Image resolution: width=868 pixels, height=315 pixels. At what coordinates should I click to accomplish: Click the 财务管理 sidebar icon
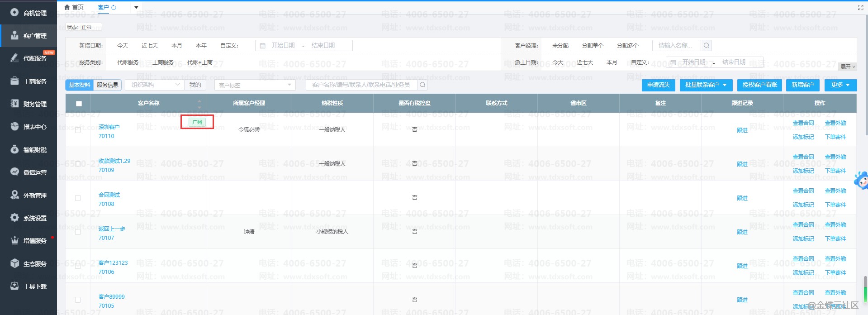[x=14, y=104]
